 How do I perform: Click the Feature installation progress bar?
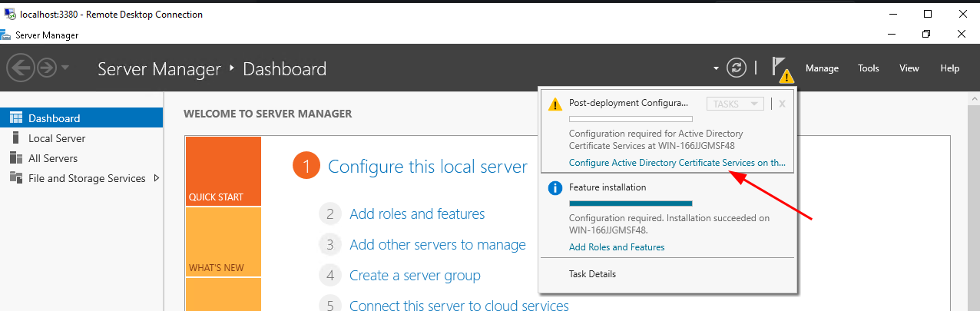coord(631,203)
